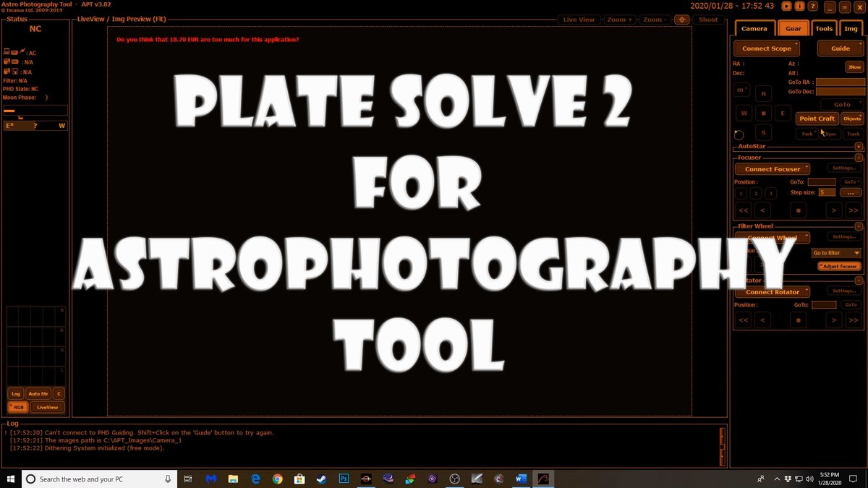Click the Shoot button
Image resolution: width=868 pixels, height=488 pixels.
coord(708,20)
